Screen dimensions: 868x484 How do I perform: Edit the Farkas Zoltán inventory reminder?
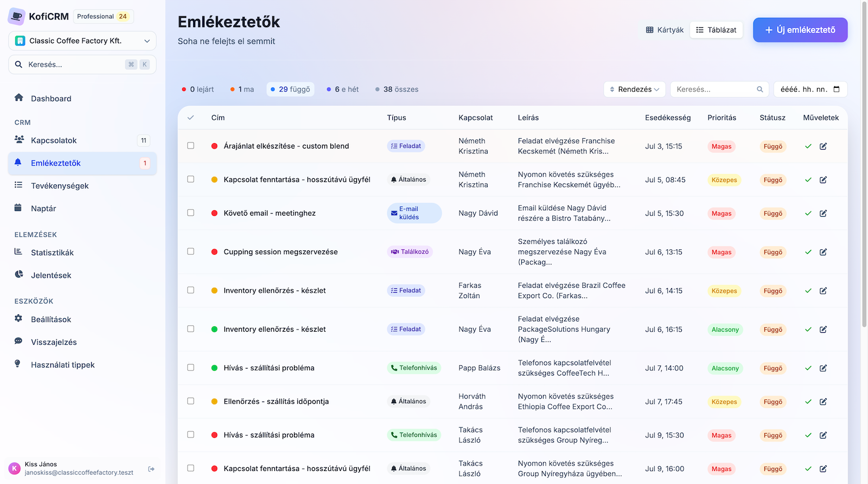click(823, 291)
